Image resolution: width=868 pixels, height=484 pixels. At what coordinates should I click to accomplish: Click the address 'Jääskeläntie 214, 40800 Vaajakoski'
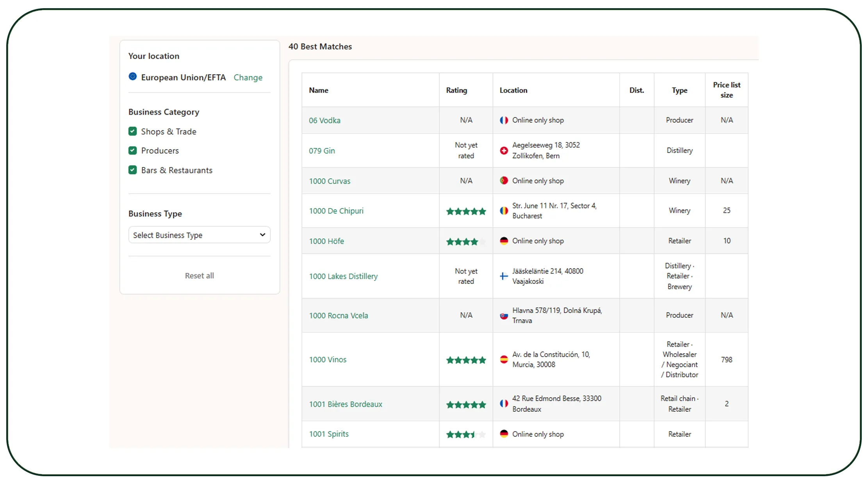tap(548, 276)
